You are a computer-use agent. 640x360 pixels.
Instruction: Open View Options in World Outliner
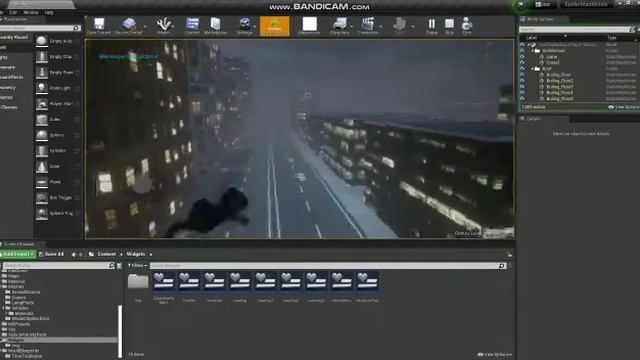[x=624, y=107]
